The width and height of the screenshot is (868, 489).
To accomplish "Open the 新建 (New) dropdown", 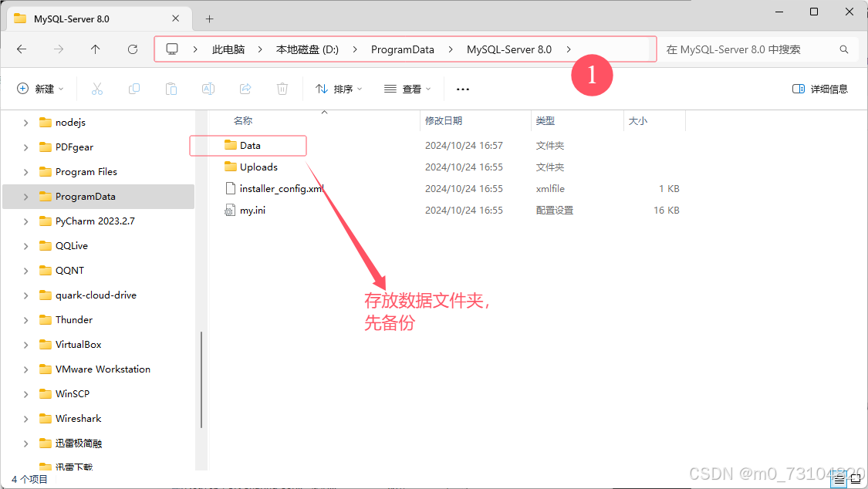I will pyautogui.click(x=40, y=89).
